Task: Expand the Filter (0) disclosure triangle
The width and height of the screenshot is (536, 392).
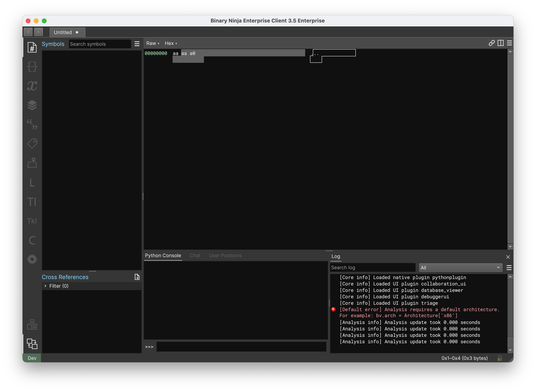Action: pos(46,286)
